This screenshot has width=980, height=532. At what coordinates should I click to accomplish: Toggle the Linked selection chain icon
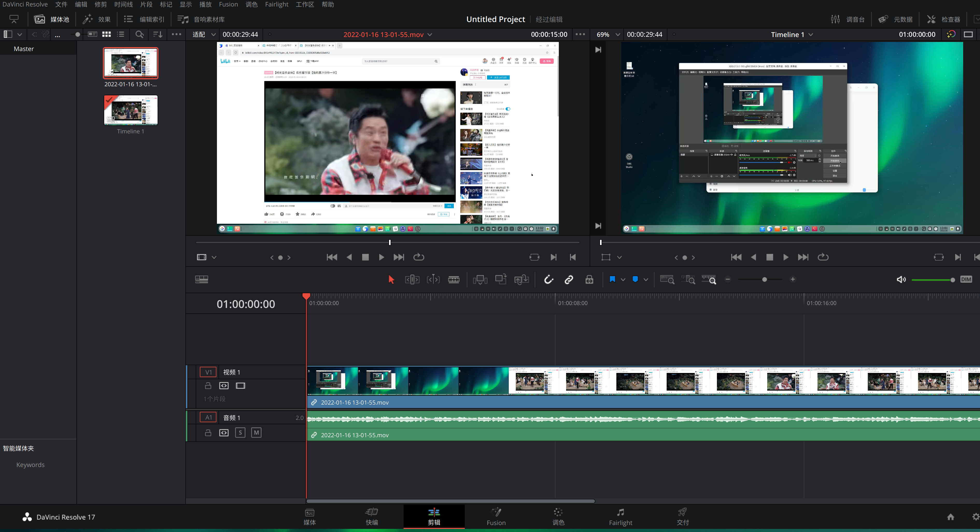(569, 279)
